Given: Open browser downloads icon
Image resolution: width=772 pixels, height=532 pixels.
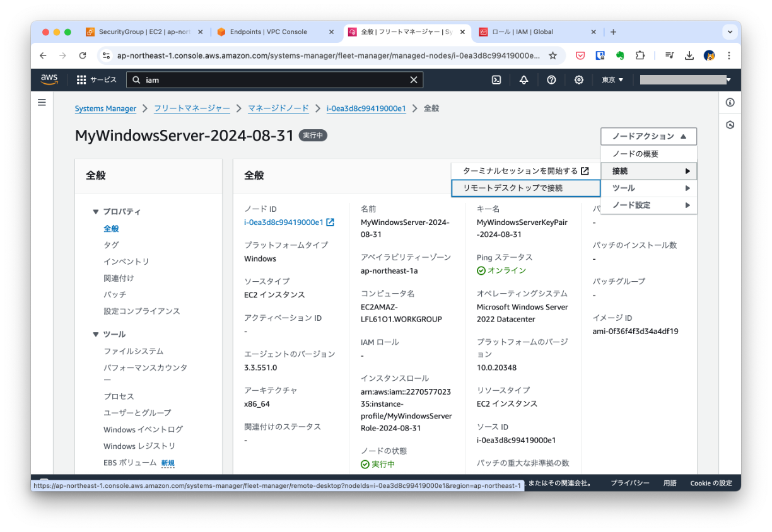Looking at the screenshot, I should coord(689,55).
